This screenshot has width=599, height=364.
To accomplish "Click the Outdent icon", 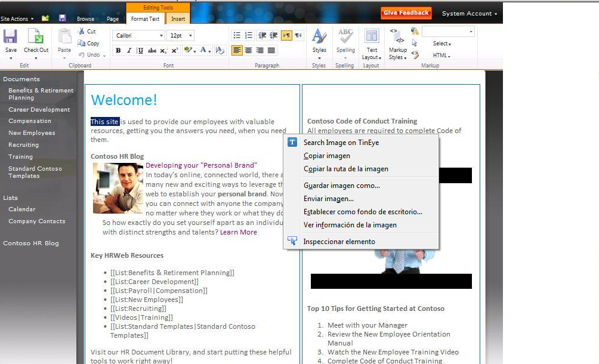I will pyautogui.click(x=262, y=36).
